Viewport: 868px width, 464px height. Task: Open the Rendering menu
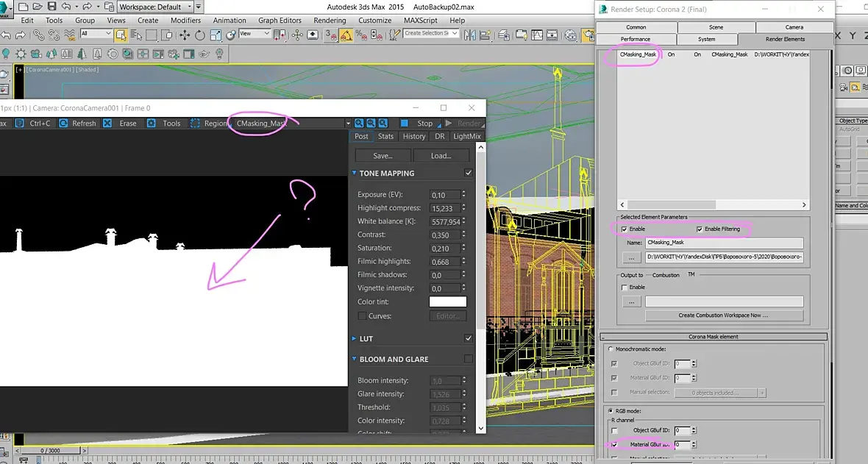pyautogui.click(x=330, y=20)
